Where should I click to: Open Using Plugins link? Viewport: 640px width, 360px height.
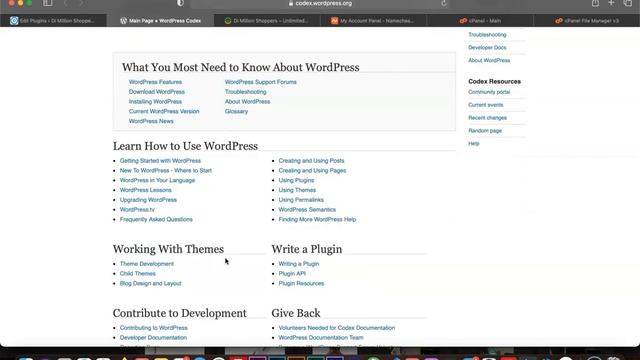coord(296,180)
